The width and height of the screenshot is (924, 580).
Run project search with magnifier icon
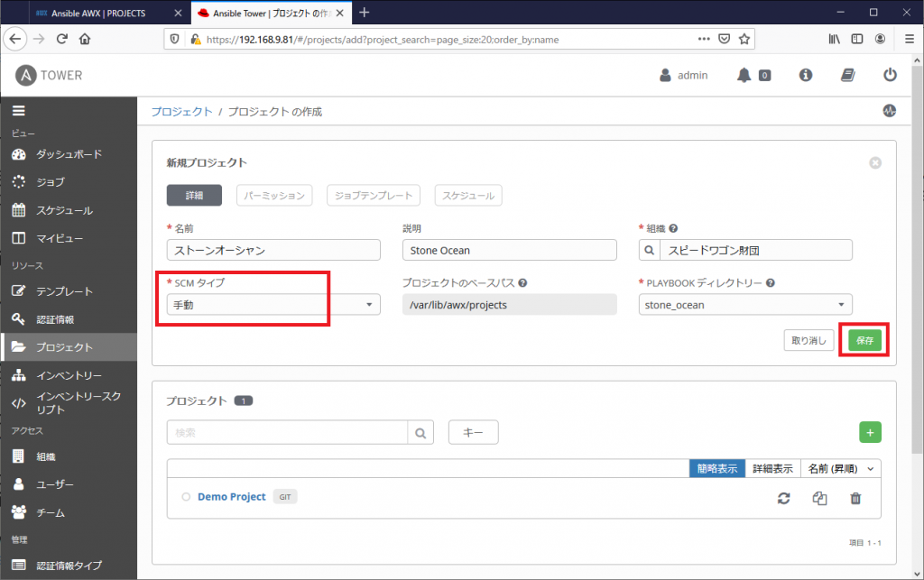(420, 432)
